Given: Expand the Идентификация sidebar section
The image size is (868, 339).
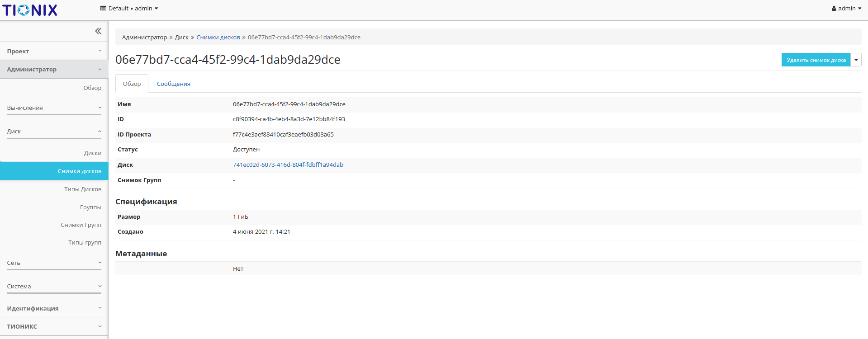Looking at the screenshot, I should pyautogui.click(x=54, y=308).
